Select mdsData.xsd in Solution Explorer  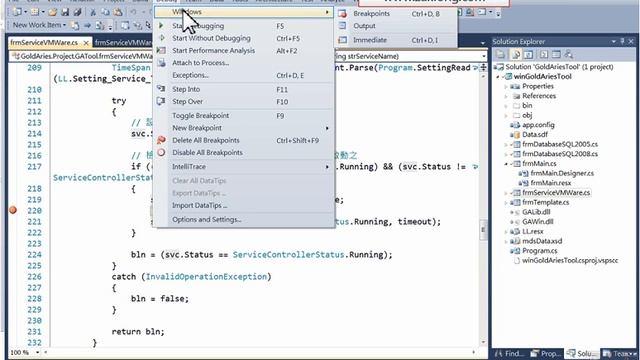point(542,241)
